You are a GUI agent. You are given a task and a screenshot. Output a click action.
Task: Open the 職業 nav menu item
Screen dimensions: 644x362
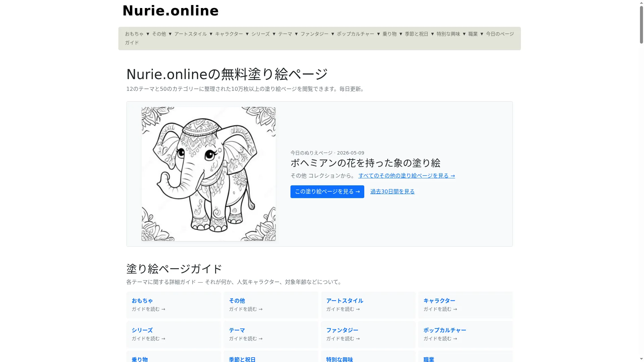click(x=473, y=34)
